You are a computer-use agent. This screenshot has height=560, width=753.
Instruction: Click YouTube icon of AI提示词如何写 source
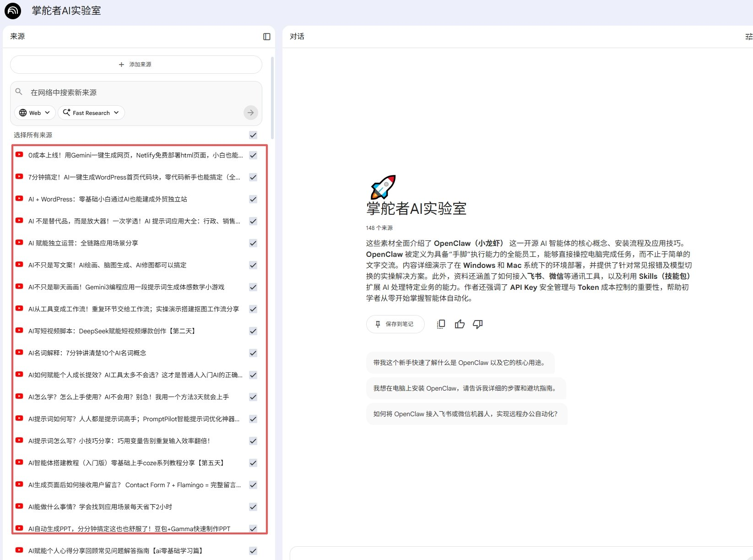19,419
